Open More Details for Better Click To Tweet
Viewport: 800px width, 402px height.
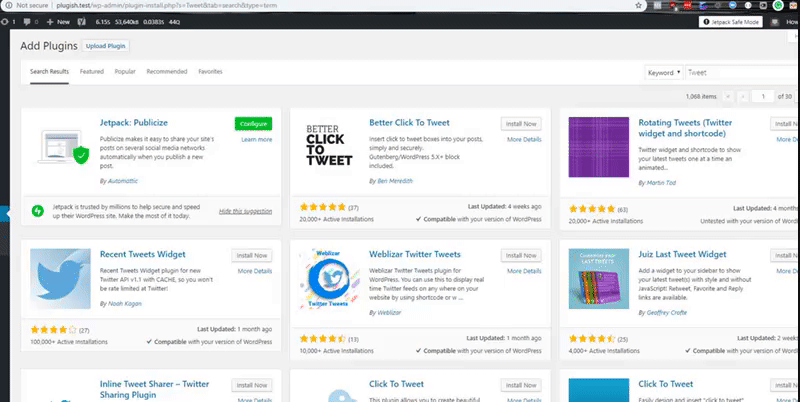tap(524, 139)
